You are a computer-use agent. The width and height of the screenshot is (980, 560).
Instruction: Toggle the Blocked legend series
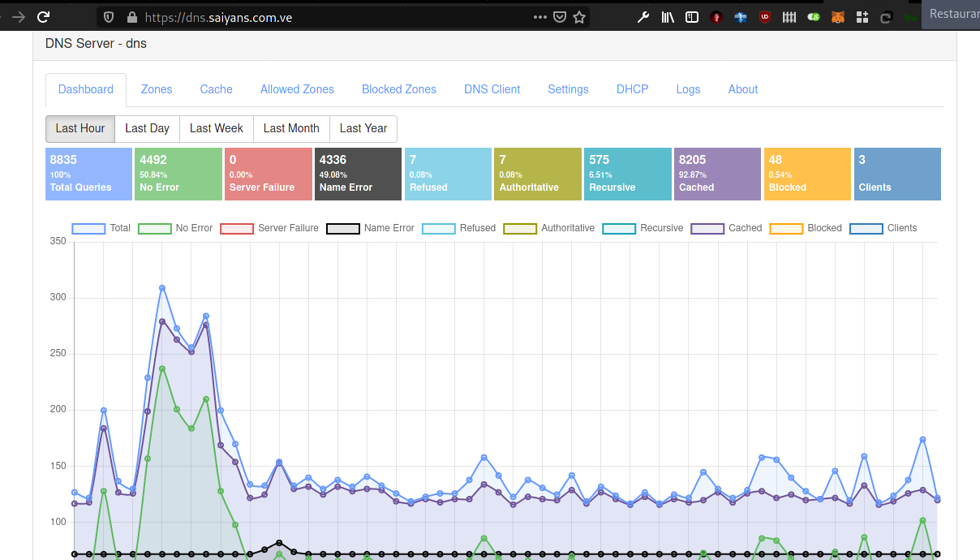806,228
